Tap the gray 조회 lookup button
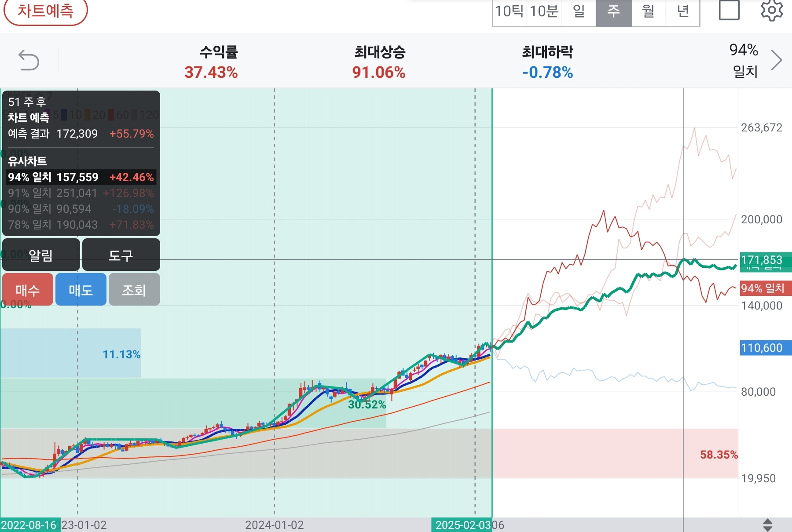This screenshot has width=792, height=532. (134, 290)
